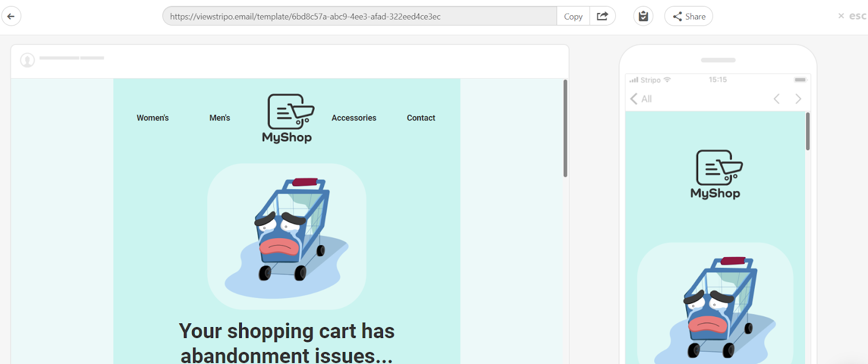Image resolution: width=868 pixels, height=364 pixels.
Task: Click sad cart image in mobile preview
Action: tap(715, 303)
